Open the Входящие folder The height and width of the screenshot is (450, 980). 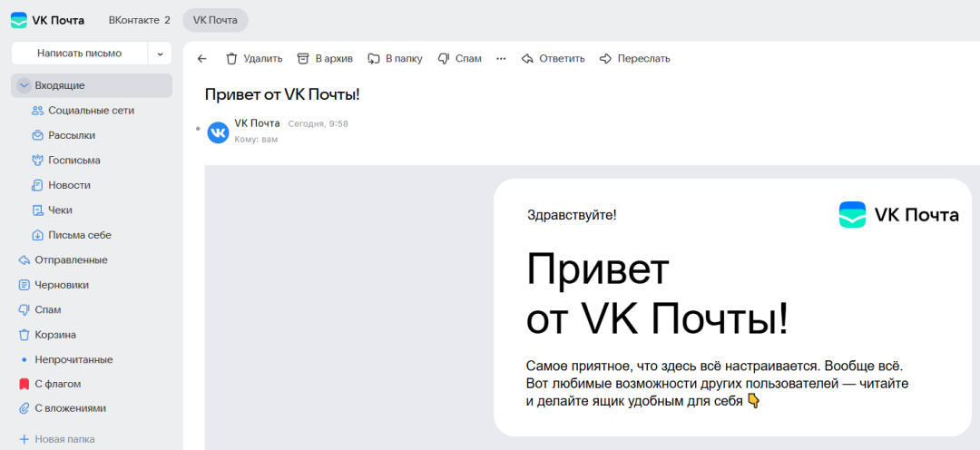(x=92, y=85)
